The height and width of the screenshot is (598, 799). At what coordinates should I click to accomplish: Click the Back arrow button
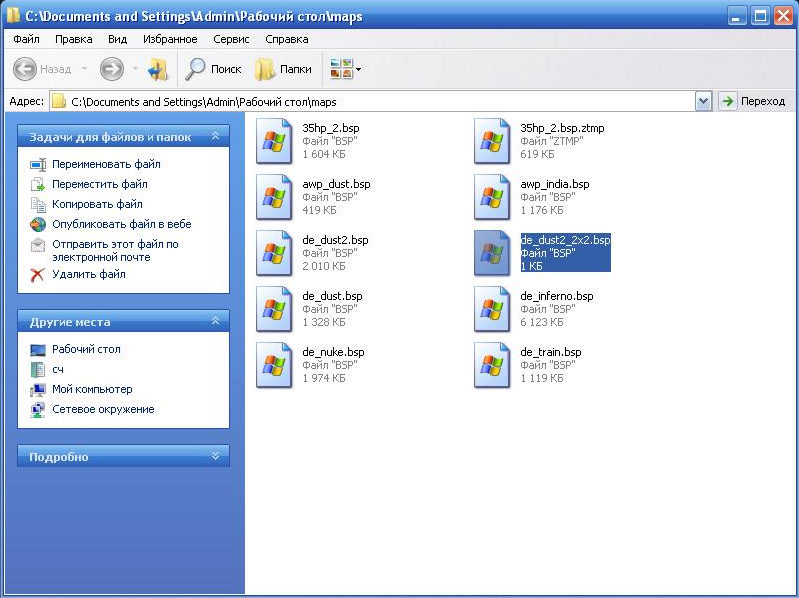click(x=24, y=69)
